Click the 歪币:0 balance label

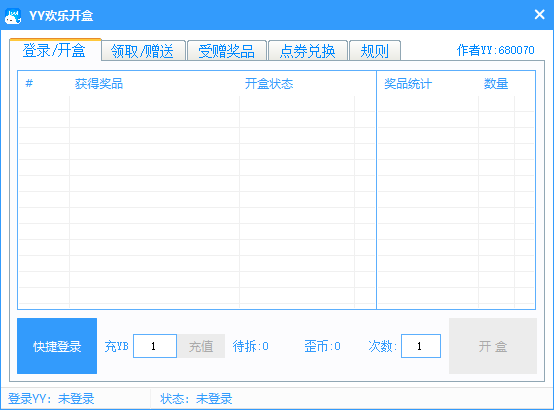point(322,346)
